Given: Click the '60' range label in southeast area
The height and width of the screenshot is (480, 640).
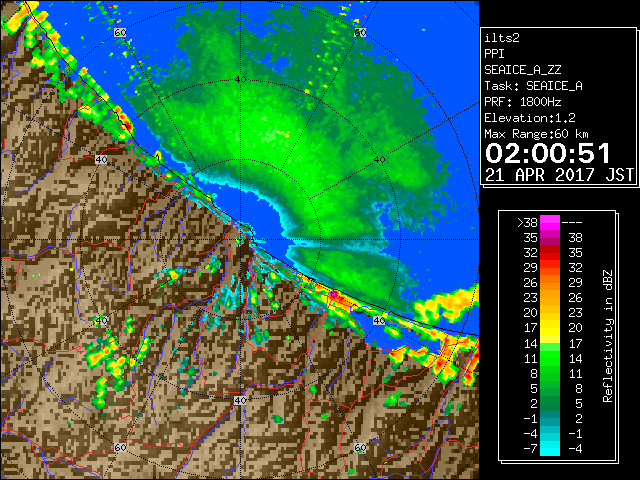Looking at the screenshot, I should (360, 447).
